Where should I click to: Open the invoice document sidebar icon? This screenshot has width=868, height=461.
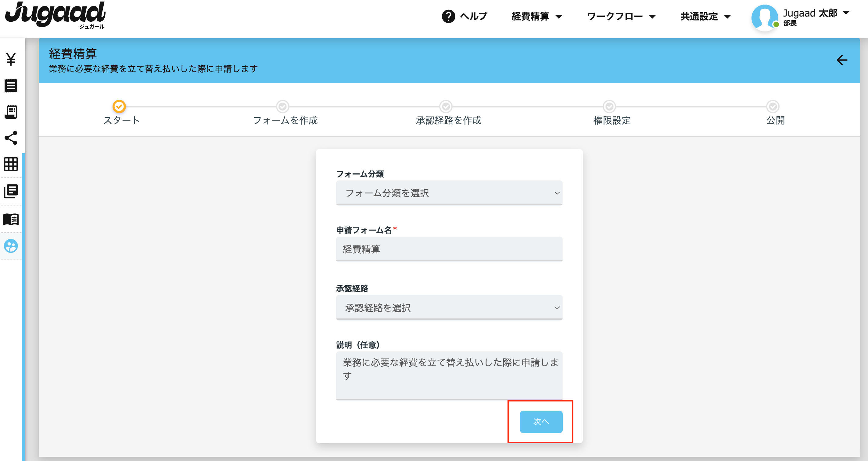click(11, 112)
